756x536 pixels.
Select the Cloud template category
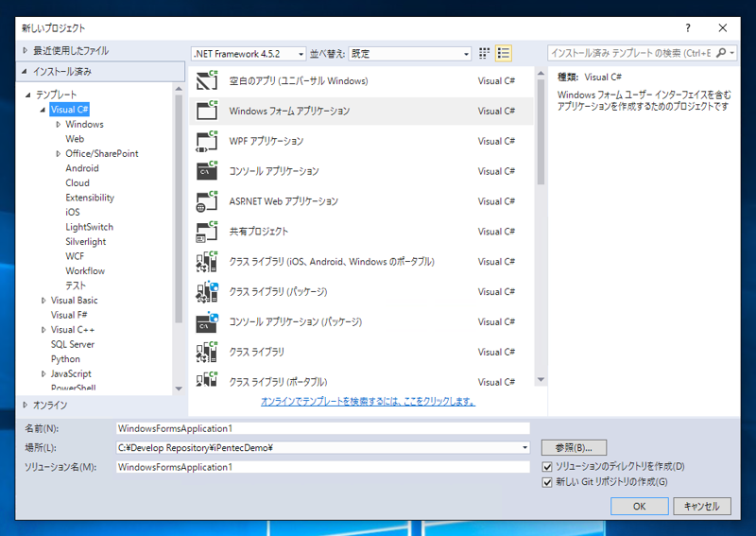pyautogui.click(x=77, y=182)
